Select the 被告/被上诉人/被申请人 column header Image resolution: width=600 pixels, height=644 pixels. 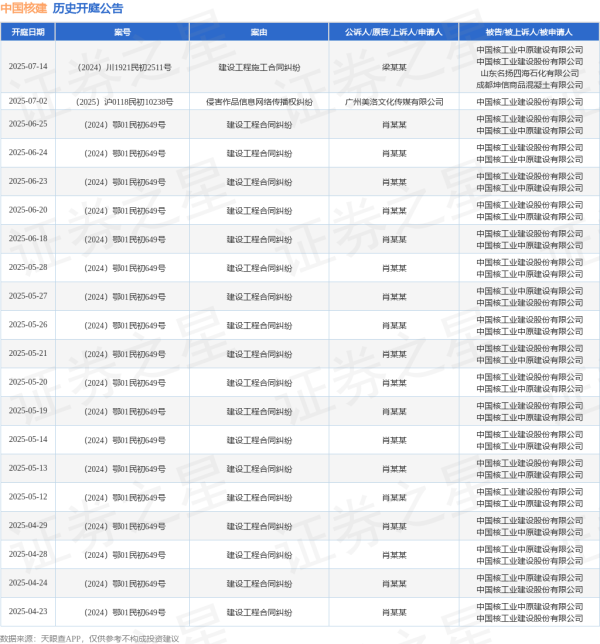(x=529, y=32)
